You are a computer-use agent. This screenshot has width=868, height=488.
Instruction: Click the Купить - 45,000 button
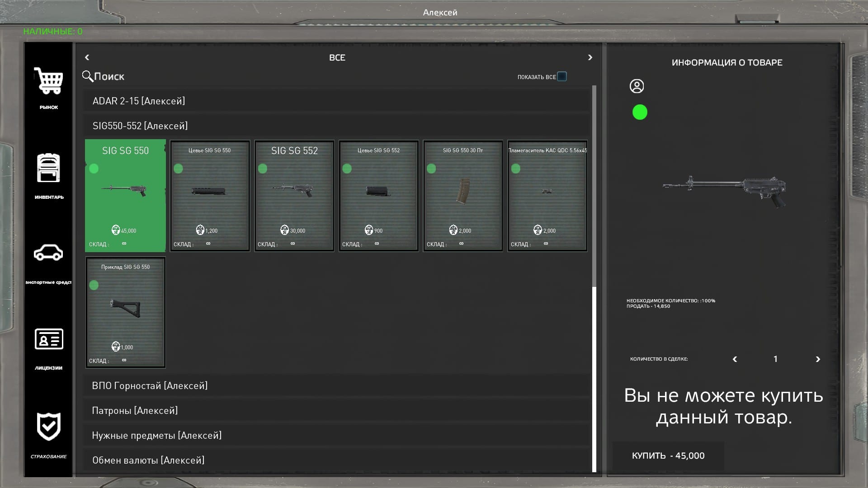[668, 455]
